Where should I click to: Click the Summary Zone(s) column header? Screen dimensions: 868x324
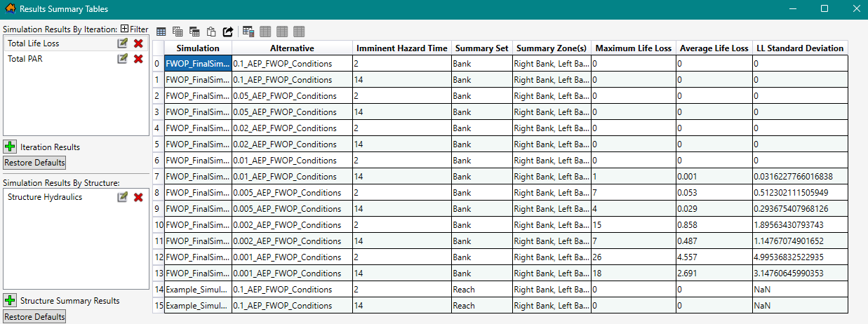(551, 48)
